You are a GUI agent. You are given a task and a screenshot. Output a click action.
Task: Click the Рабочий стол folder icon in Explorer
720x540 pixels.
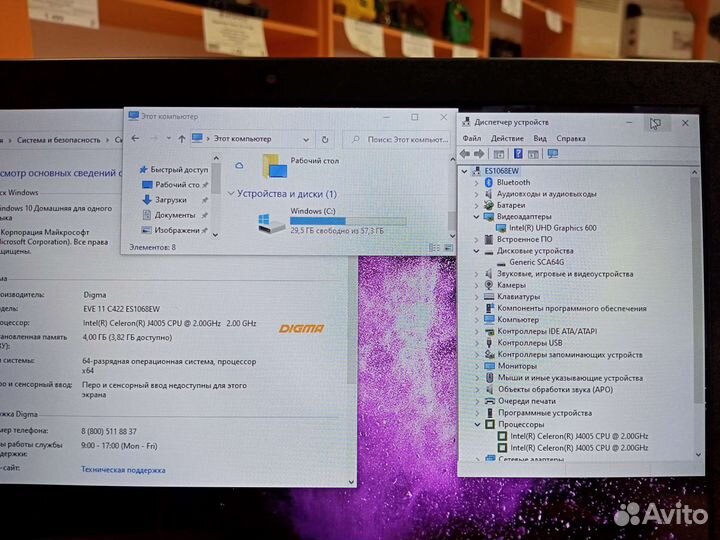(x=275, y=166)
